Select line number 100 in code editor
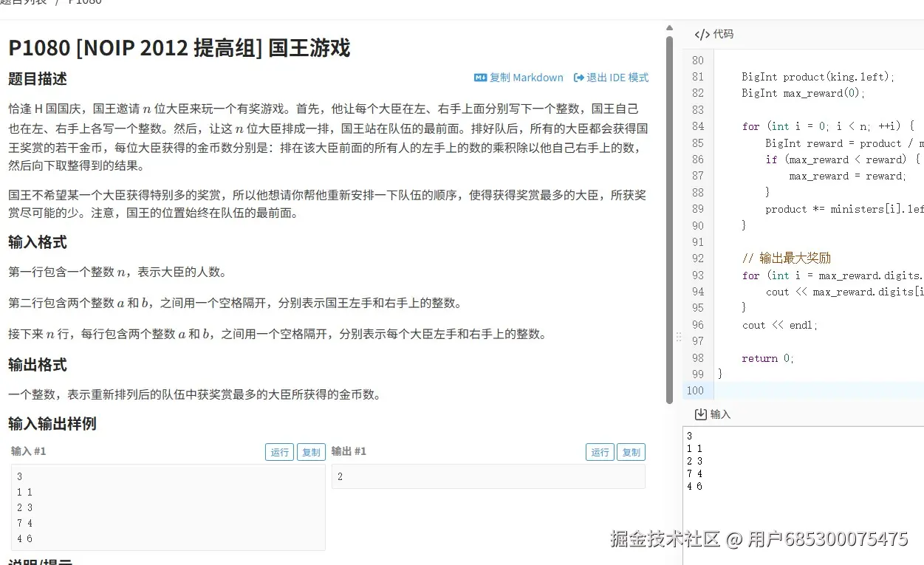924x565 pixels. tap(695, 391)
